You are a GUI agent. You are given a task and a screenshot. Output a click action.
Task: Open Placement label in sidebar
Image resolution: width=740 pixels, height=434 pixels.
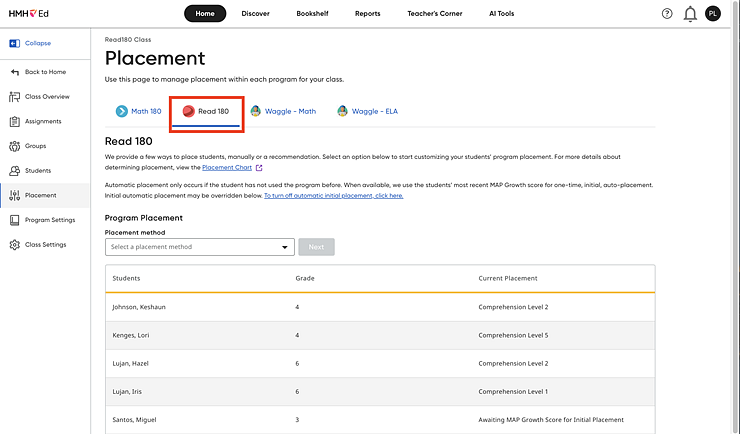[x=41, y=195]
